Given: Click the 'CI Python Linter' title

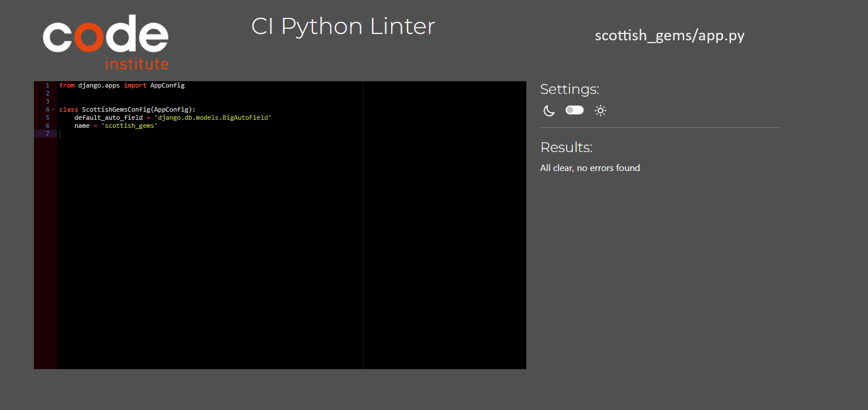Looking at the screenshot, I should pyautogui.click(x=343, y=26).
